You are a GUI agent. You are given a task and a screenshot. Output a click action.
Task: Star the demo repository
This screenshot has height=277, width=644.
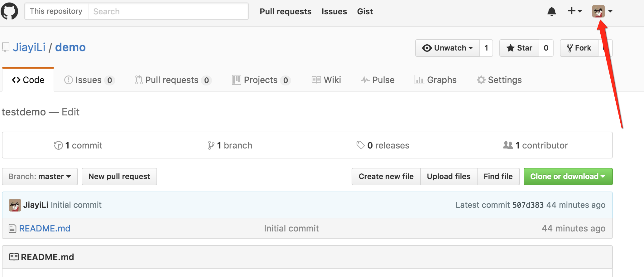click(x=519, y=48)
